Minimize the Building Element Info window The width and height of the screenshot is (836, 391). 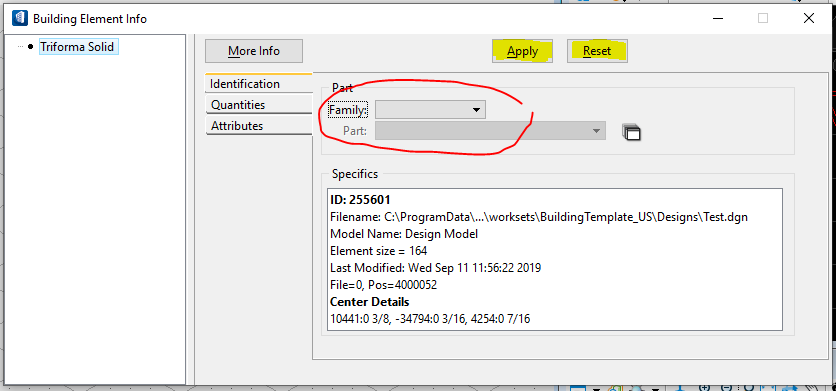717,18
